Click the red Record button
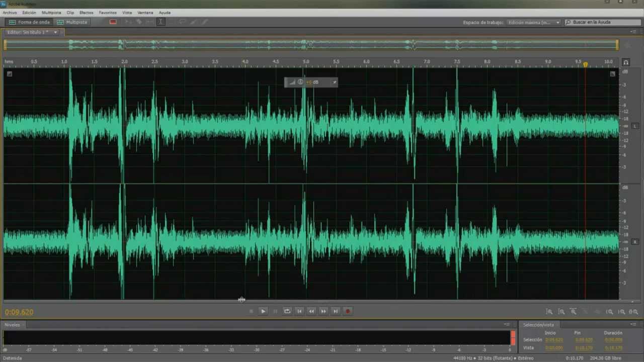Image resolution: width=644 pixels, height=362 pixels. click(x=348, y=311)
